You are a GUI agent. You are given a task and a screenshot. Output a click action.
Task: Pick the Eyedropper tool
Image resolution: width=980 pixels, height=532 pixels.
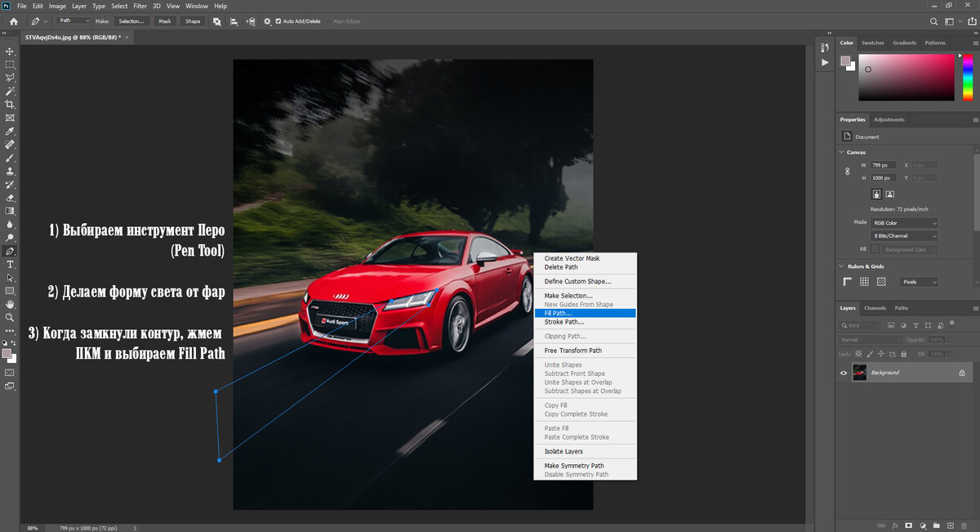[10, 131]
